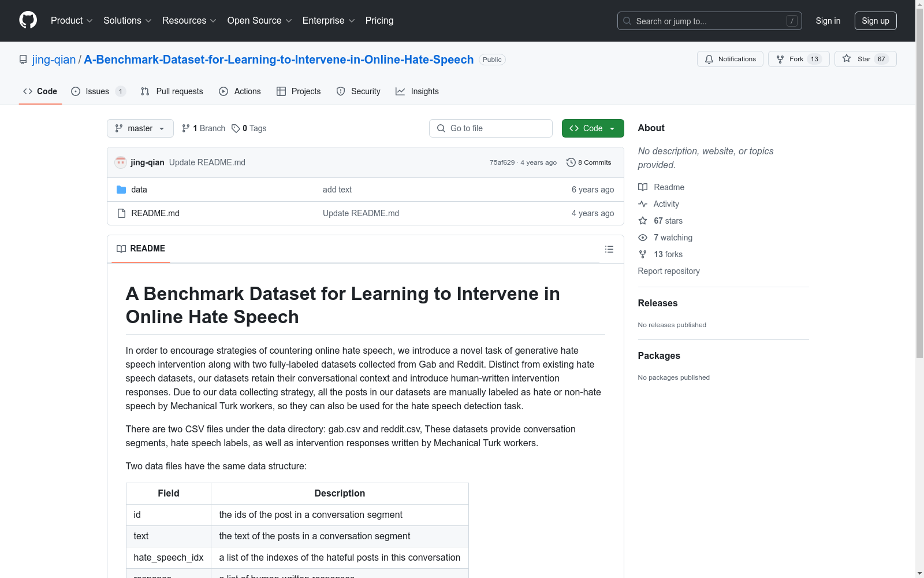Focus the Search or jump to field

[710, 21]
